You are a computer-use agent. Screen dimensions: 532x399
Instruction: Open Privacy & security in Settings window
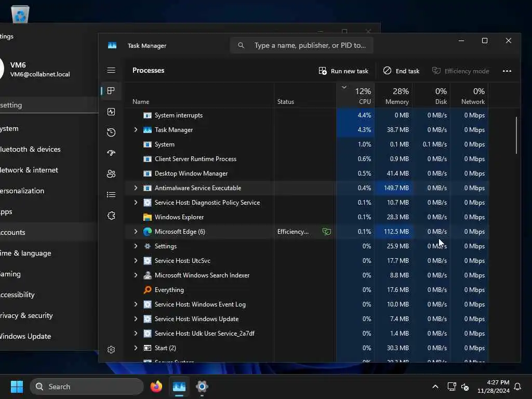coord(47,315)
